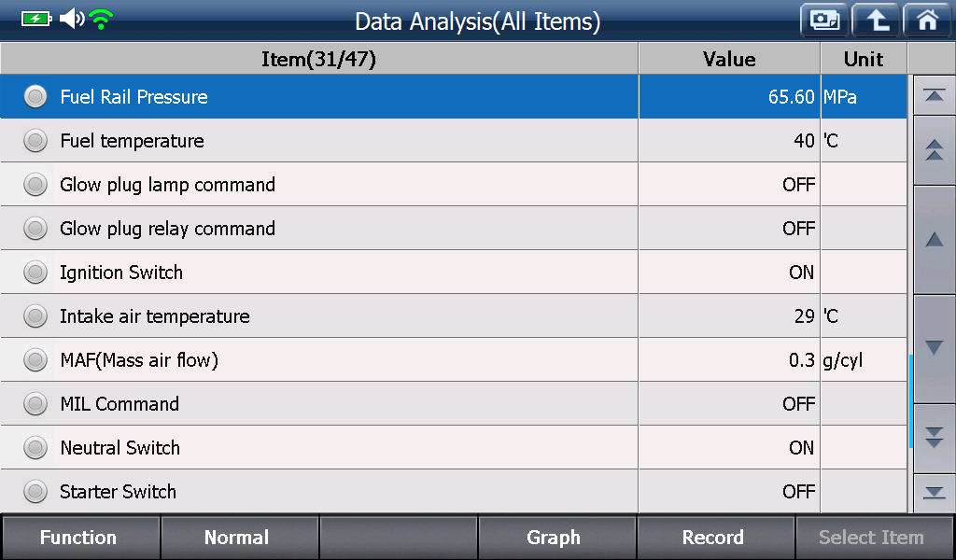Tap the screenshot capture icon
The width and height of the screenshot is (956, 560).
click(x=824, y=21)
